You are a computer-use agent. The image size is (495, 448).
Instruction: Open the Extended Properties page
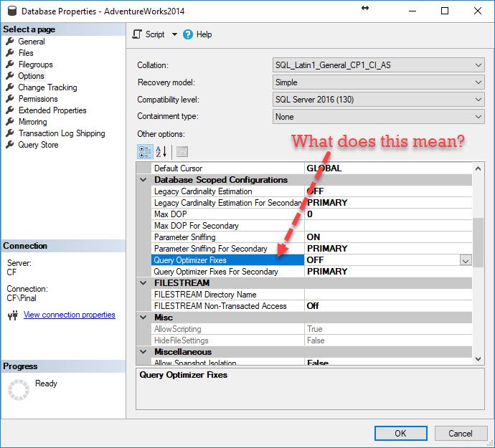coord(52,110)
